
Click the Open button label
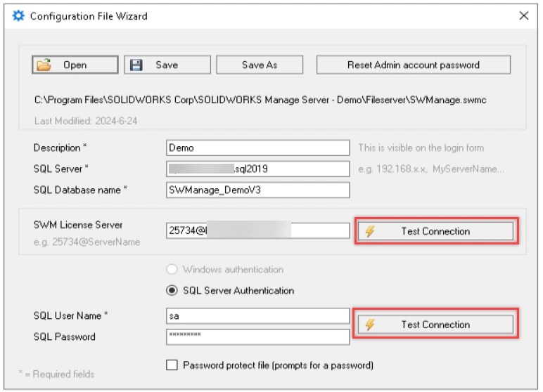(x=75, y=65)
